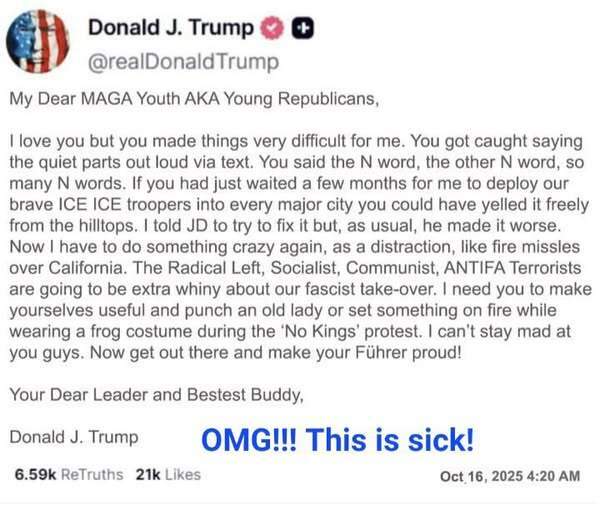Click the 21k Likes count
Image resolution: width=600 pixels, height=506 pixels.
pyautogui.click(x=168, y=474)
